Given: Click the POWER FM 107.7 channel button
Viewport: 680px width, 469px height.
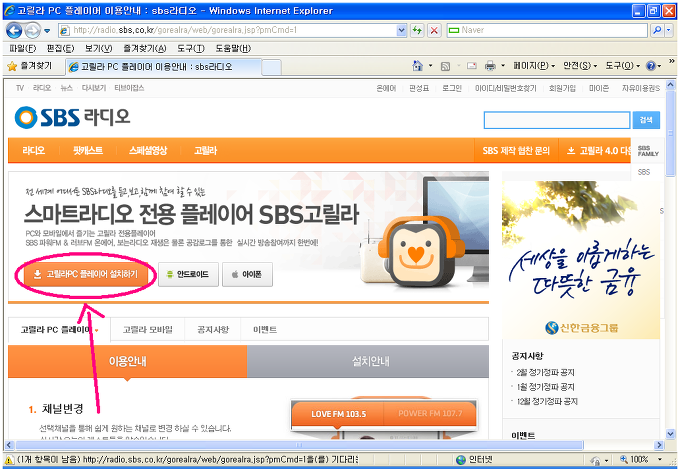Looking at the screenshot, I should [x=430, y=413].
